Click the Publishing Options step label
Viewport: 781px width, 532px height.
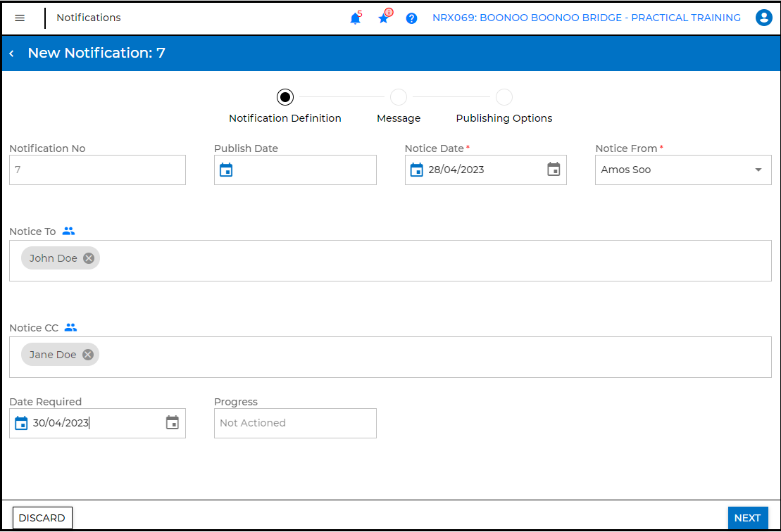504,118
